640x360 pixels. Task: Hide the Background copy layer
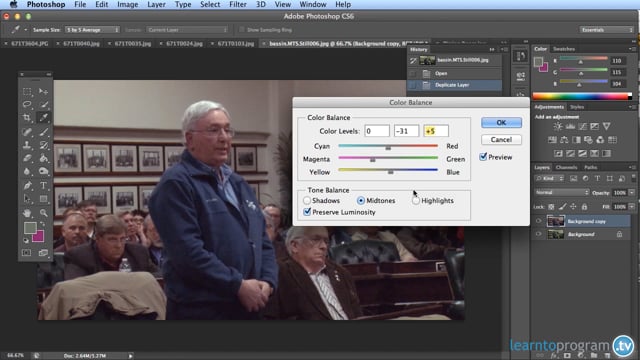click(x=538, y=221)
